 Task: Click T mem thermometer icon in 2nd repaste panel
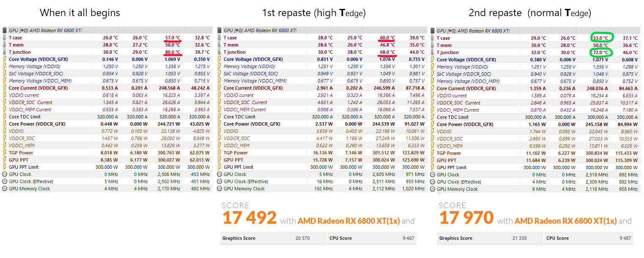(433, 45)
